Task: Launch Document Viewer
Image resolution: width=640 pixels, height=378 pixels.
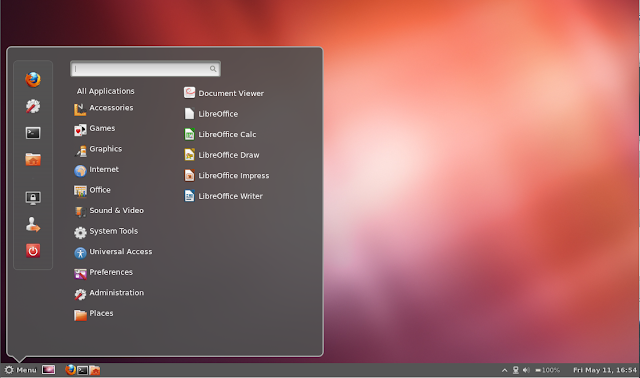Action: [224, 93]
